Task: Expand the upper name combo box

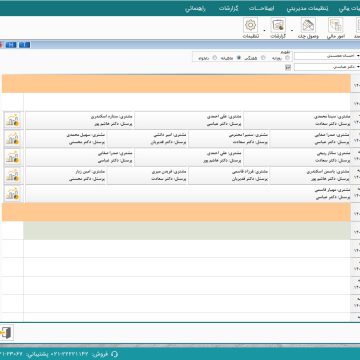Action: click(358, 56)
